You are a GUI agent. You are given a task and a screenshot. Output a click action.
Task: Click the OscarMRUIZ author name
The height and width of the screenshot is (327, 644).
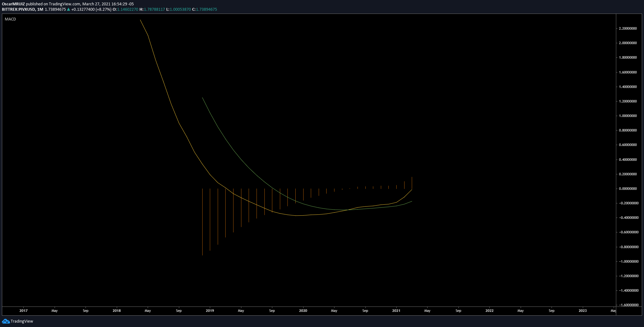[13, 4]
